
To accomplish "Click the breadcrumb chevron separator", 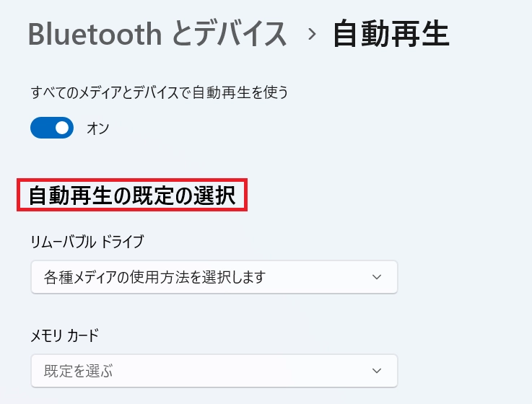I will click(312, 34).
